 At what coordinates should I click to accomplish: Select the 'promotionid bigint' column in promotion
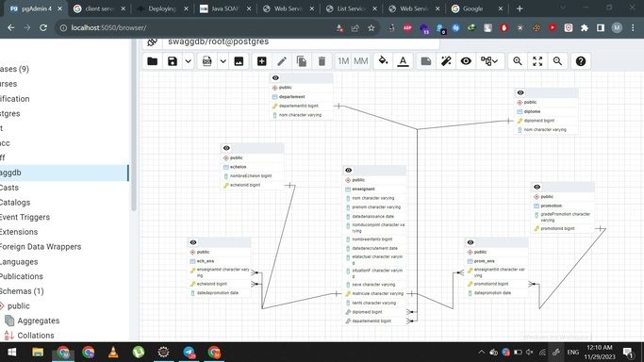(x=563, y=228)
